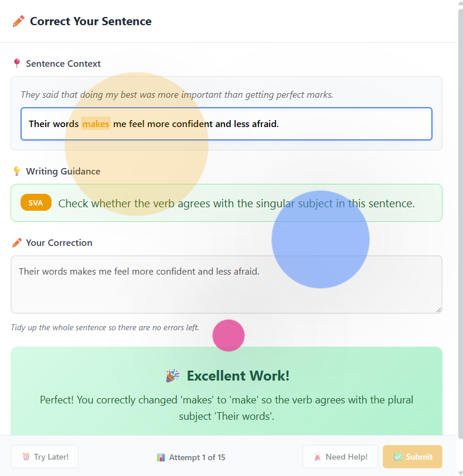Click the pencil icon beside Your Correction

pos(17,242)
